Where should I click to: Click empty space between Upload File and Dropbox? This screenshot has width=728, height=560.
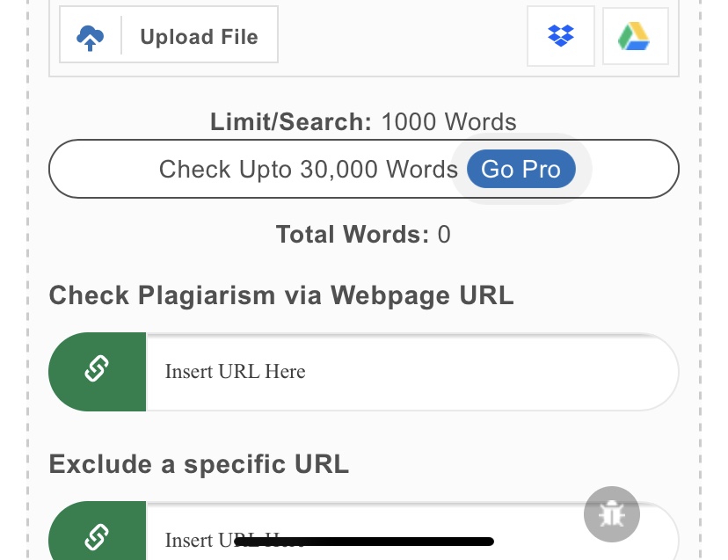pos(402,36)
